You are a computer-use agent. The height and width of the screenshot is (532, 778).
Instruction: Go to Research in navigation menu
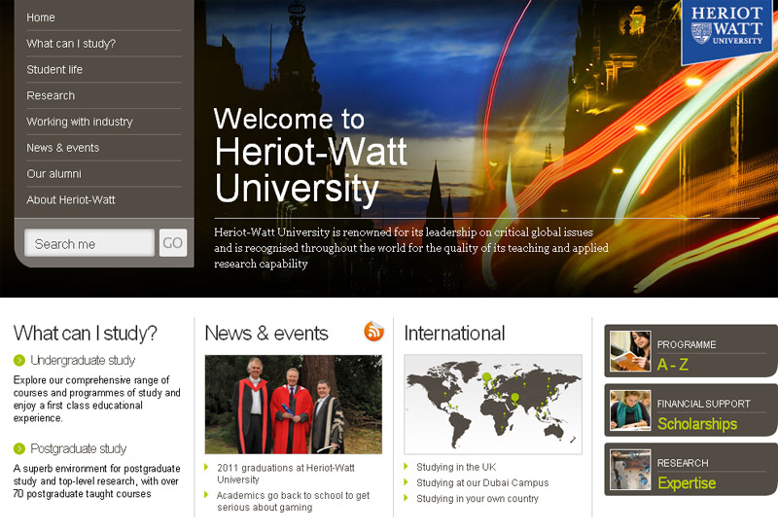[51, 96]
